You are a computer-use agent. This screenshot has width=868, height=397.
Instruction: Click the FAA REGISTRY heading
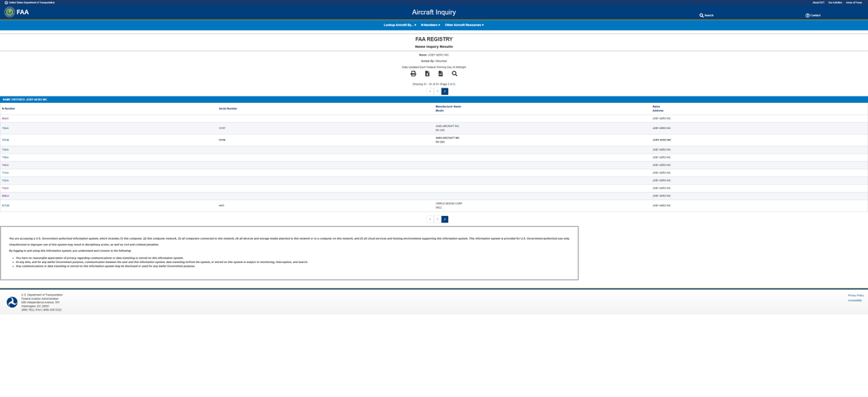click(x=434, y=39)
